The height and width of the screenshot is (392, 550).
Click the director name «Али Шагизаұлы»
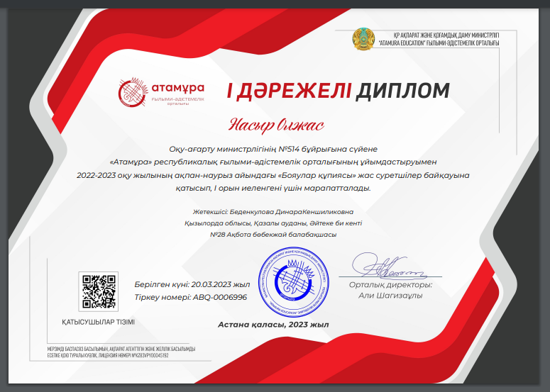(x=390, y=296)
